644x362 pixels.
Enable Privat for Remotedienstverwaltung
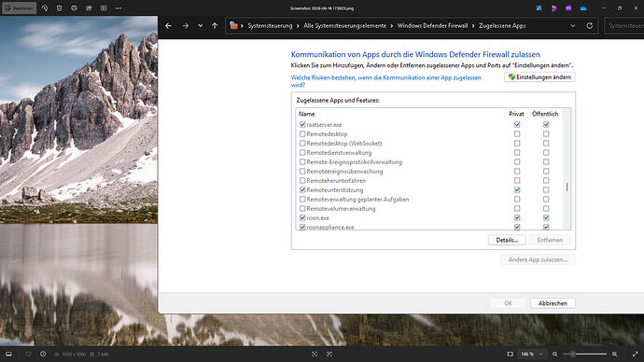[x=517, y=153]
